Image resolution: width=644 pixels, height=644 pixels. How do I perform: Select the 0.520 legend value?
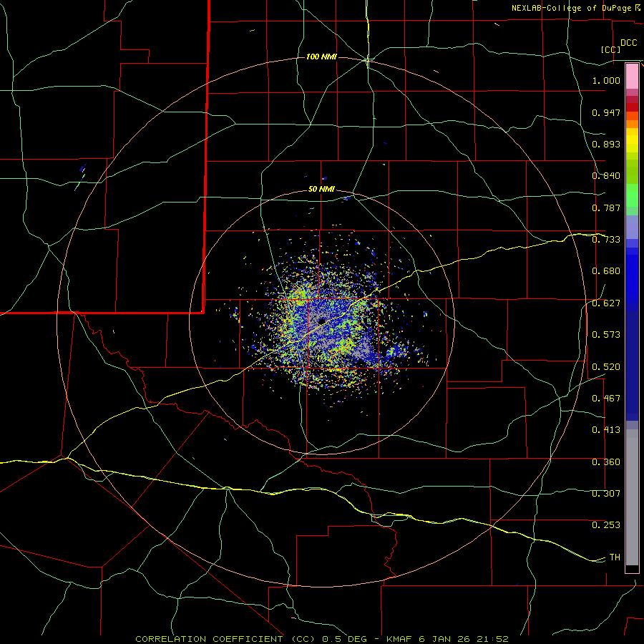coord(606,367)
